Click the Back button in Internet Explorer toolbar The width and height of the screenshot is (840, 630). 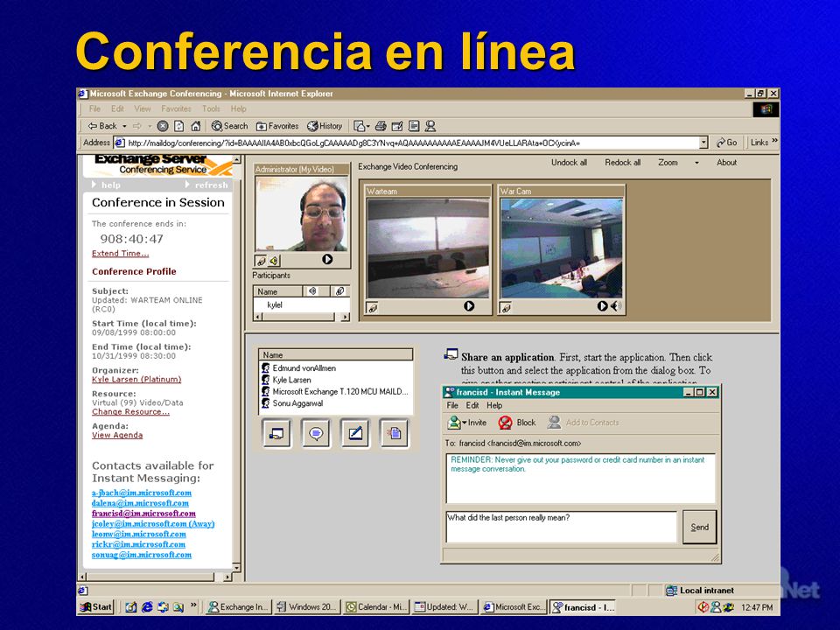click(x=102, y=126)
